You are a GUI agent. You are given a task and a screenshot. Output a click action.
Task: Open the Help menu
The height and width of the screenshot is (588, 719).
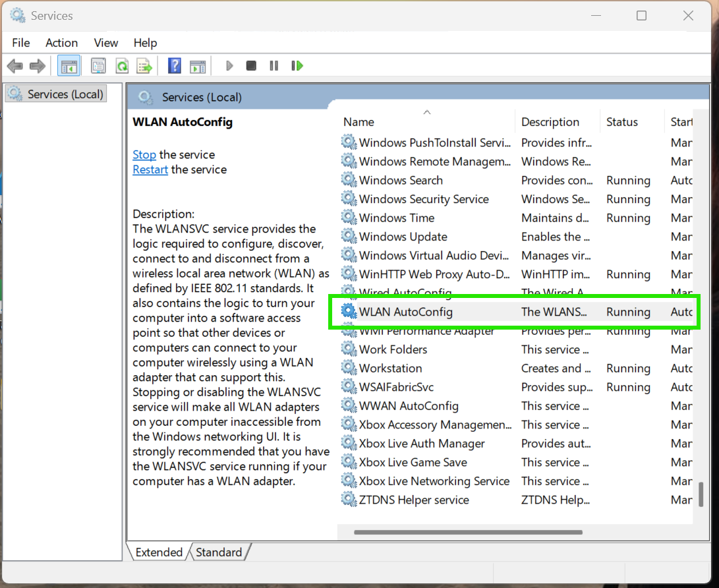click(146, 43)
